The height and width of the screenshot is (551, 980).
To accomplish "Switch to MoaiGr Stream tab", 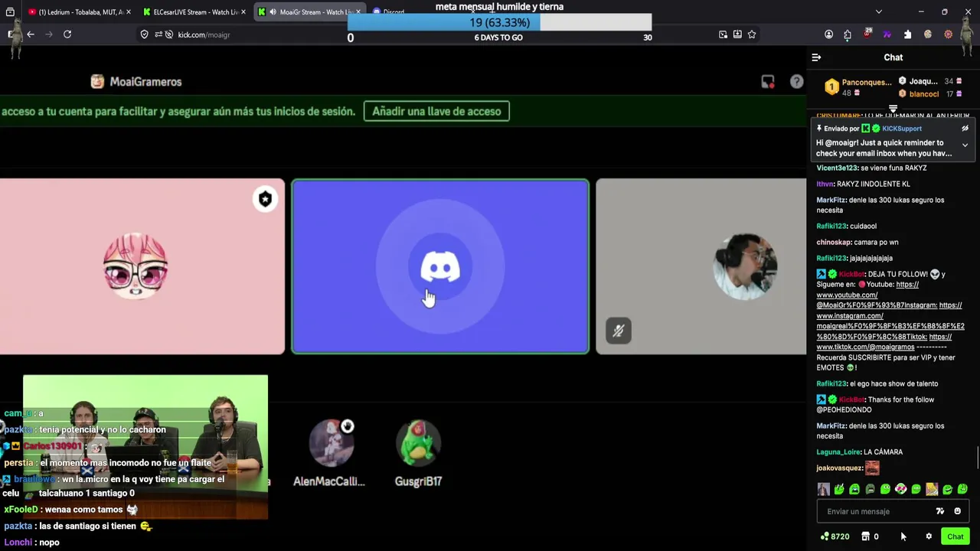I will coord(309,11).
